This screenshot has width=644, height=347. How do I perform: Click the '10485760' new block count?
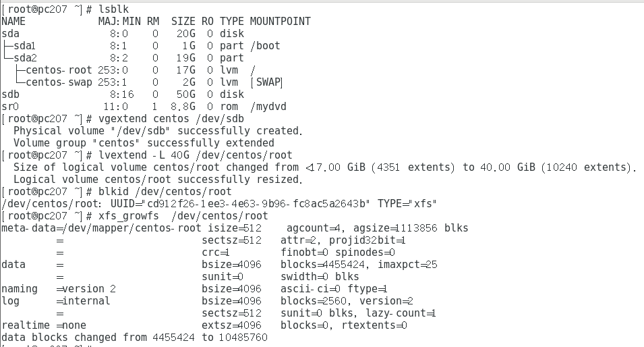coord(243,338)
